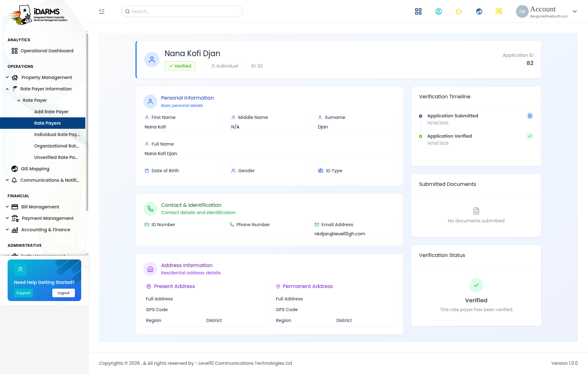Select Rate Payers menu item

click(43, 123)
